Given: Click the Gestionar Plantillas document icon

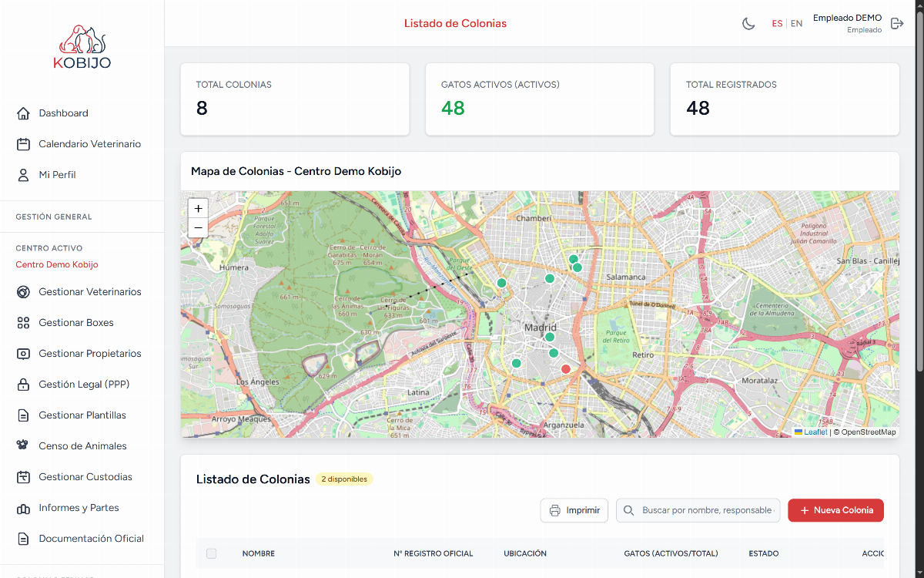Looking at the screenshot, I should tap(23, 415).
